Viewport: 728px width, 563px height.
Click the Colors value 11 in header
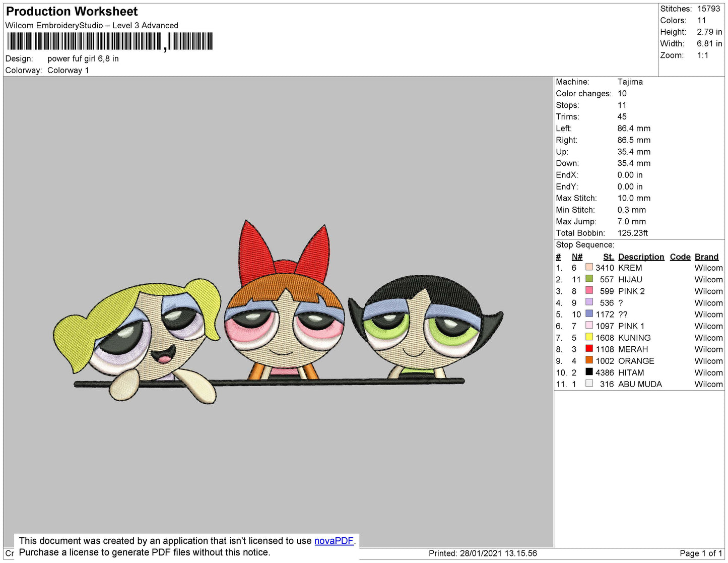[702, 20]
